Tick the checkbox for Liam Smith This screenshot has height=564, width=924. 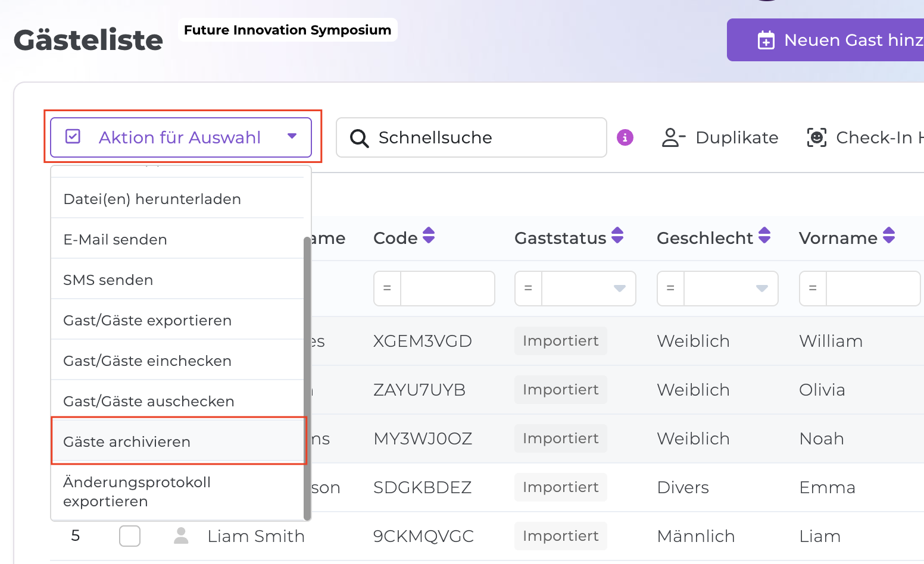[x=130, y=535]
